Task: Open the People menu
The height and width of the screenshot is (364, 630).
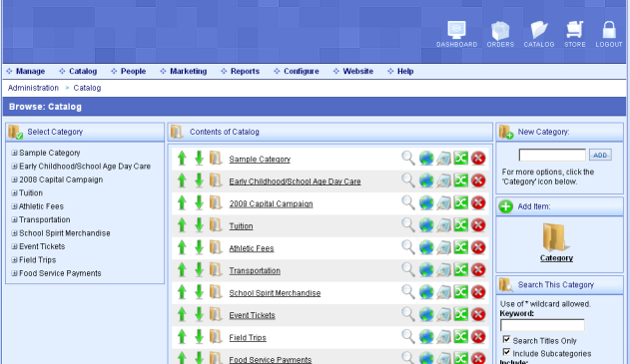Action: tap(133, 71)
